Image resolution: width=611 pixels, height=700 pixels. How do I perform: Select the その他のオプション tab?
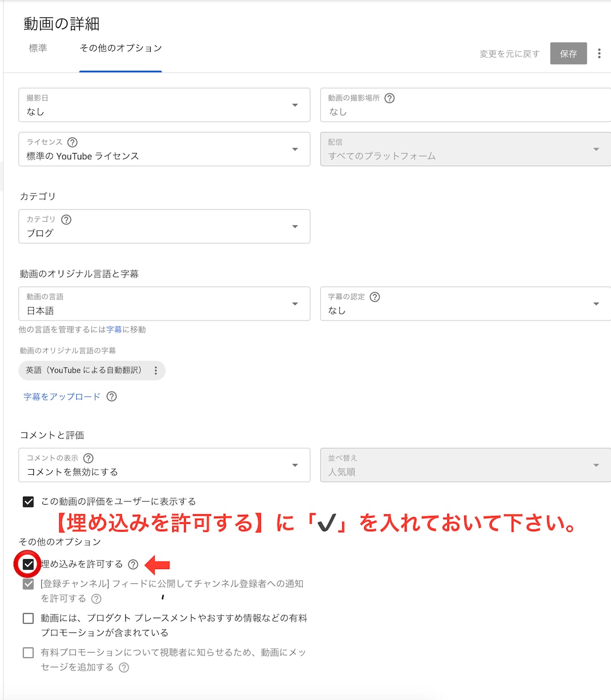121,49
